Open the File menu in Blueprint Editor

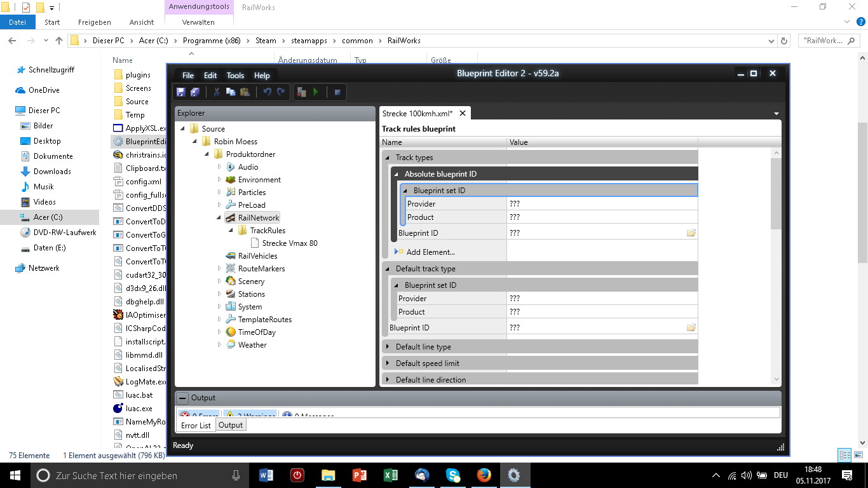188,76
